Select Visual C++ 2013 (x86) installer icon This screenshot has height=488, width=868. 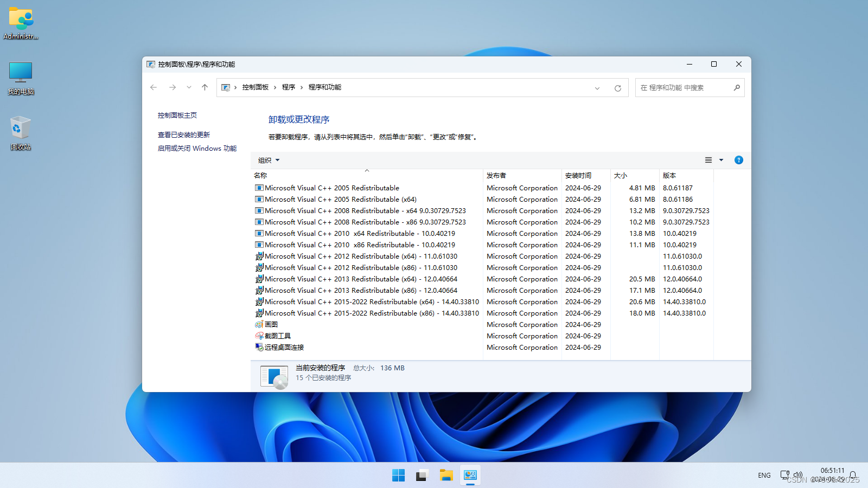(x=259, y=291)
